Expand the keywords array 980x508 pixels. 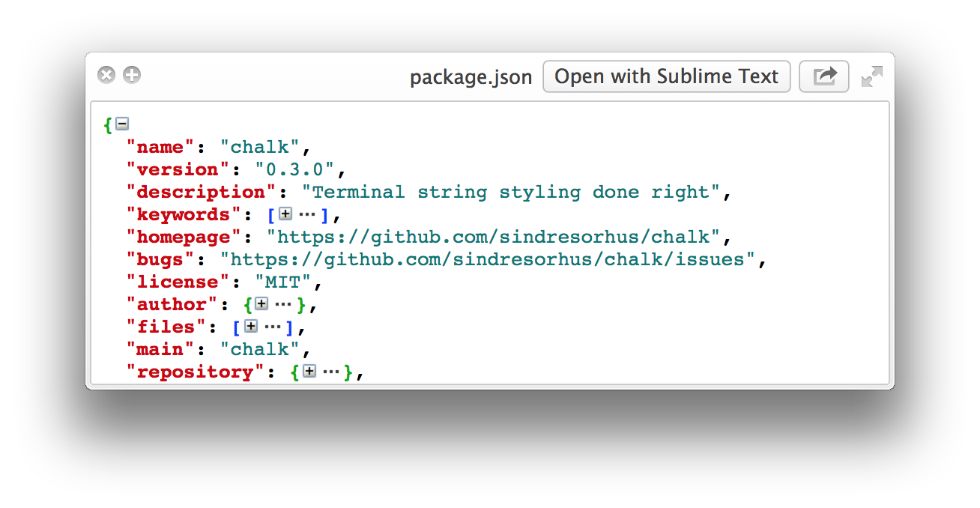[x=285, y=214]
